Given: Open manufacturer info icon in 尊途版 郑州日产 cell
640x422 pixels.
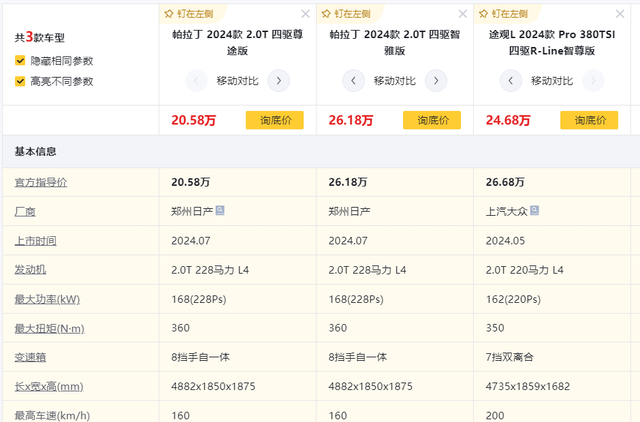Looking at the screenshot, I should (x=220, y=211).
